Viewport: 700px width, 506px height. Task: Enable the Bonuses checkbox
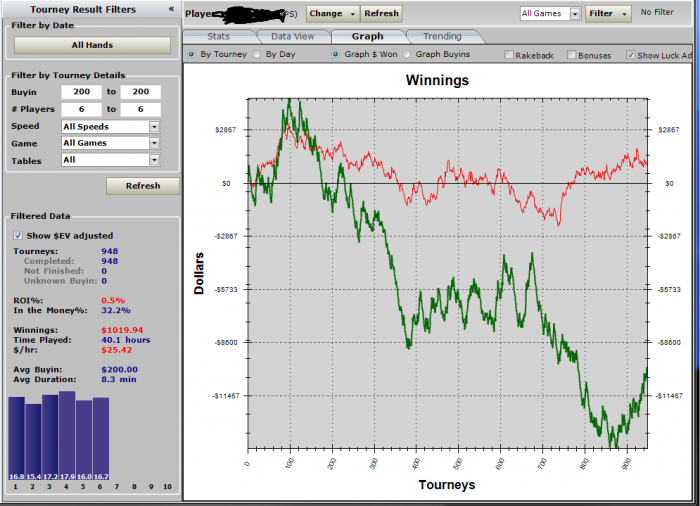click(571, 55)
